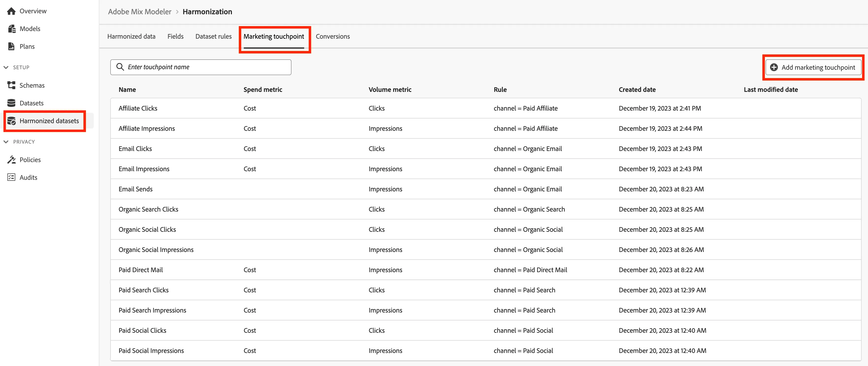This screenshot has height=366, width=868.
Task: Click the Overview home icon
Action: [11, 11]
